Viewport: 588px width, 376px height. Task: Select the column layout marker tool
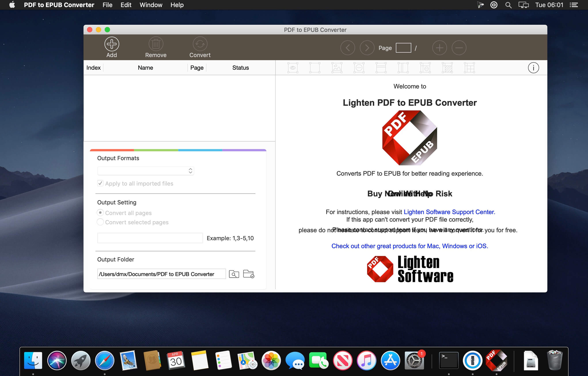(403, 67)
